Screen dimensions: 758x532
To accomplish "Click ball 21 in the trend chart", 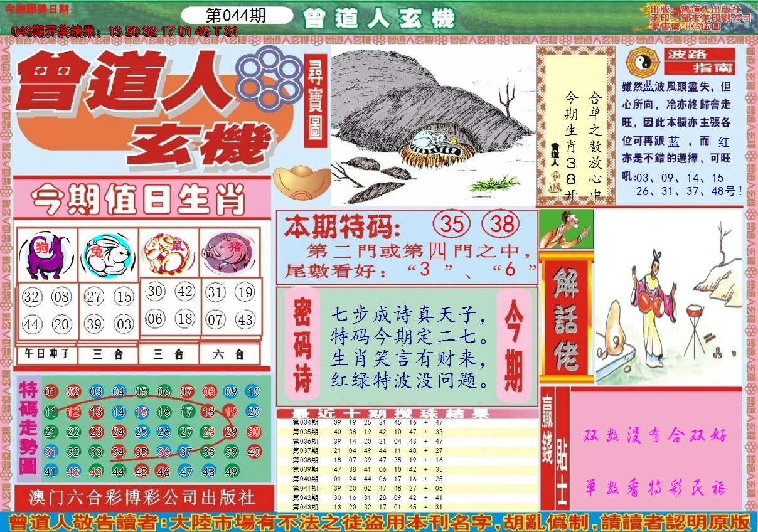I will 51,432.
